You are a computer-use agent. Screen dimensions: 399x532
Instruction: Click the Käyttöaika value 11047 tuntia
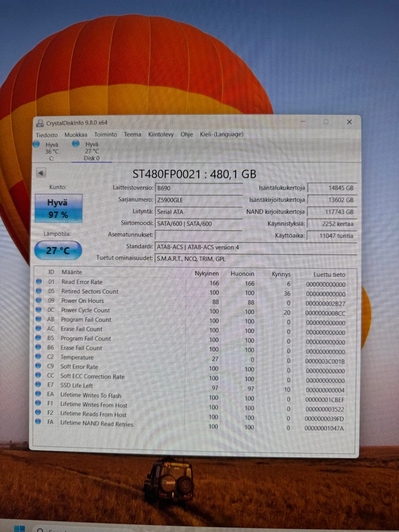tap(332, 236)
